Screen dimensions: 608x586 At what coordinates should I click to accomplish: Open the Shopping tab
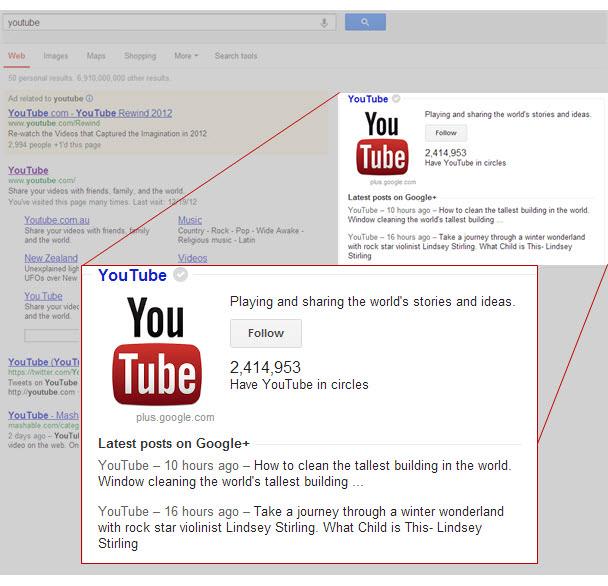[x=140, y=56]
